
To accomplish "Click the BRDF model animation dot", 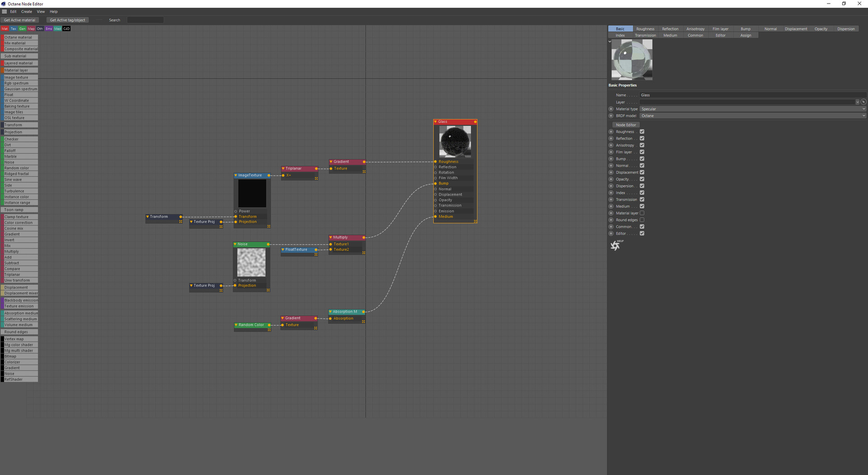I will coord(611,116).
